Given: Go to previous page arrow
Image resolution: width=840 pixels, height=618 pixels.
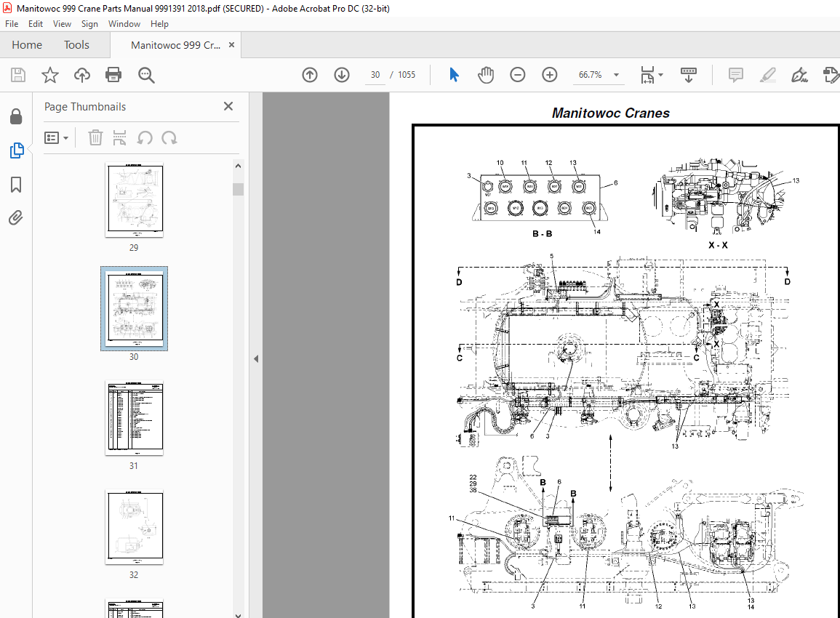Looking at the screenshot, I should [x=310, y=75].
